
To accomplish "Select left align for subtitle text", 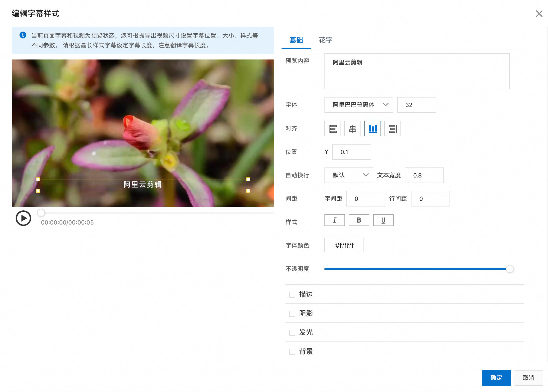I will tap(333, 128).
